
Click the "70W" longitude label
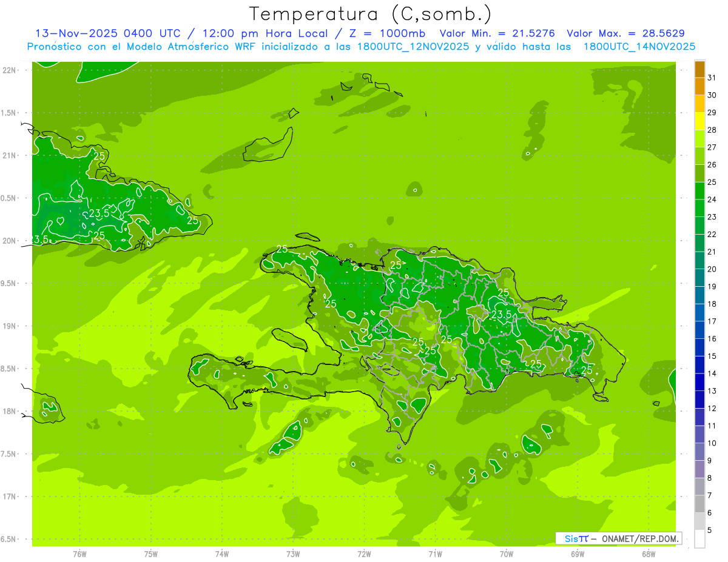(507, 554)
